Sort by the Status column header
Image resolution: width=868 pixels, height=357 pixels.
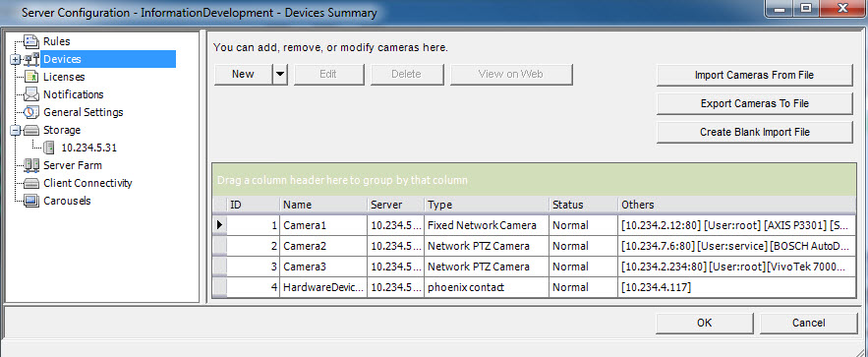point(584,205)
